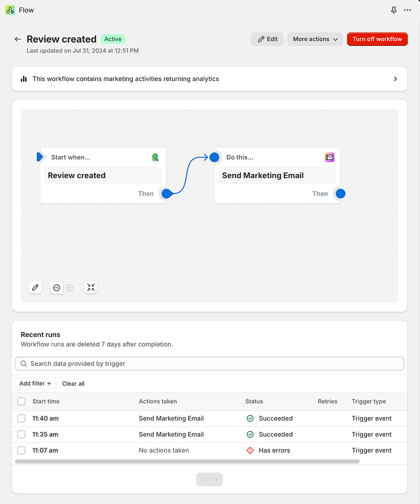The height and width of the screenshot is (504, 420).
Task: Select the pencil edit tool on the canvas
Action: (x=35, y=287)
